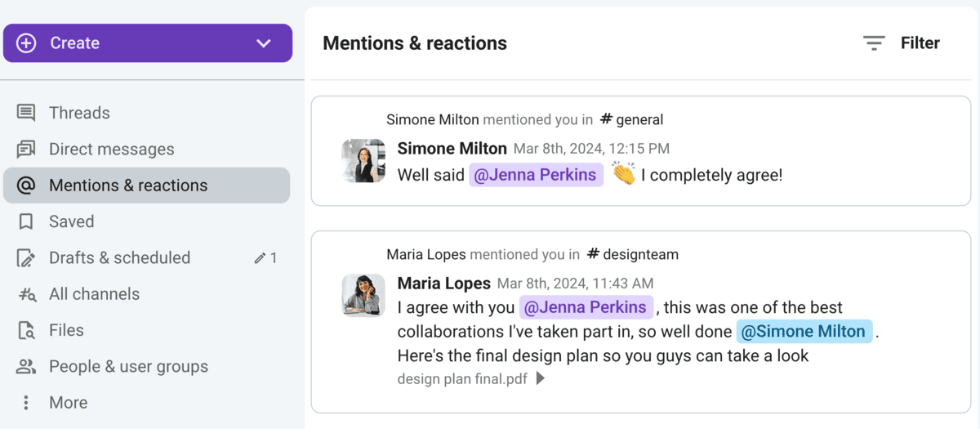The height and width of the screenshot is (429, 980).
Task: Click hash icon before designteam
Action: coord(594,254)
